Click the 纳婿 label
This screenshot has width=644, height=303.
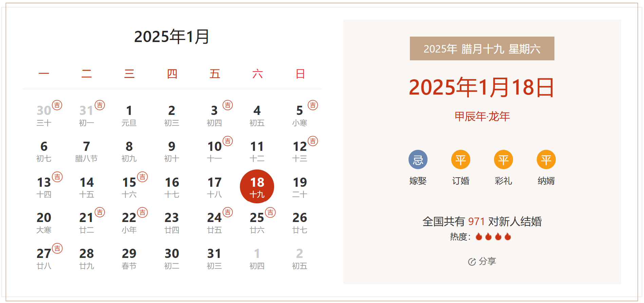546,181
